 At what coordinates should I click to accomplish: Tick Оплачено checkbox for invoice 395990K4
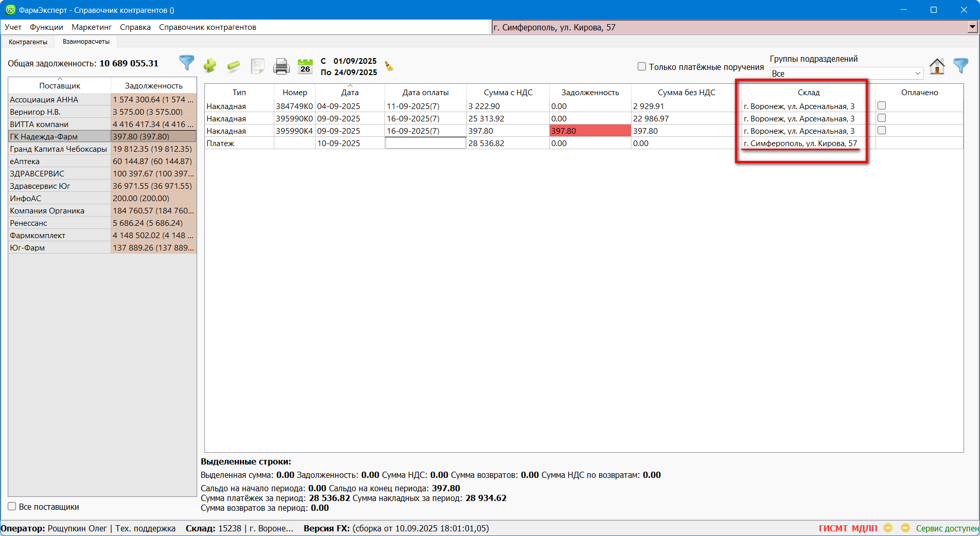tap(882, 131)
